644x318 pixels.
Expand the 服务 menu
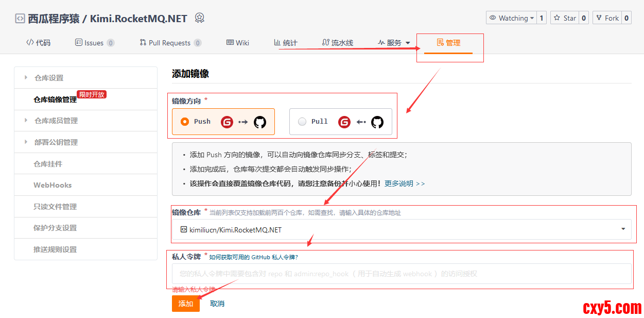point(394,43)
